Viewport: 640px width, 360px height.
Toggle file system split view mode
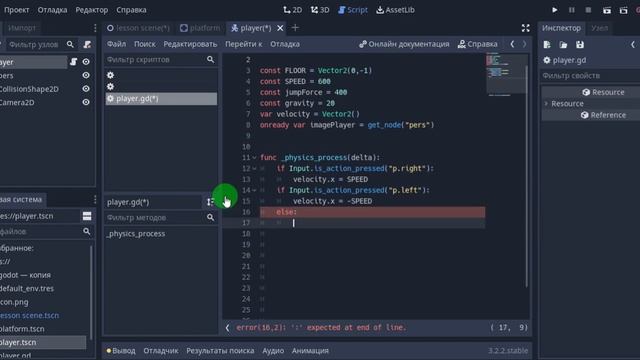coord(87,216)
